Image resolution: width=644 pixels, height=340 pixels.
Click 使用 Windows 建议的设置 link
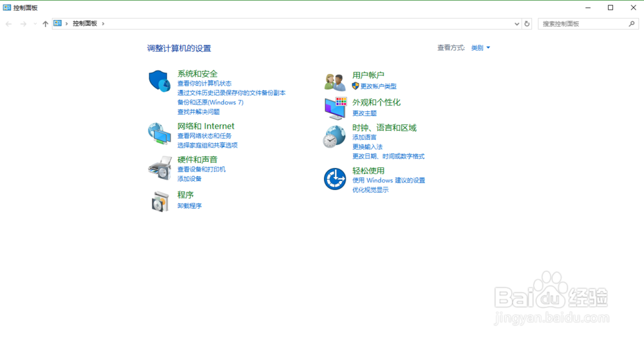click(388, 180)
